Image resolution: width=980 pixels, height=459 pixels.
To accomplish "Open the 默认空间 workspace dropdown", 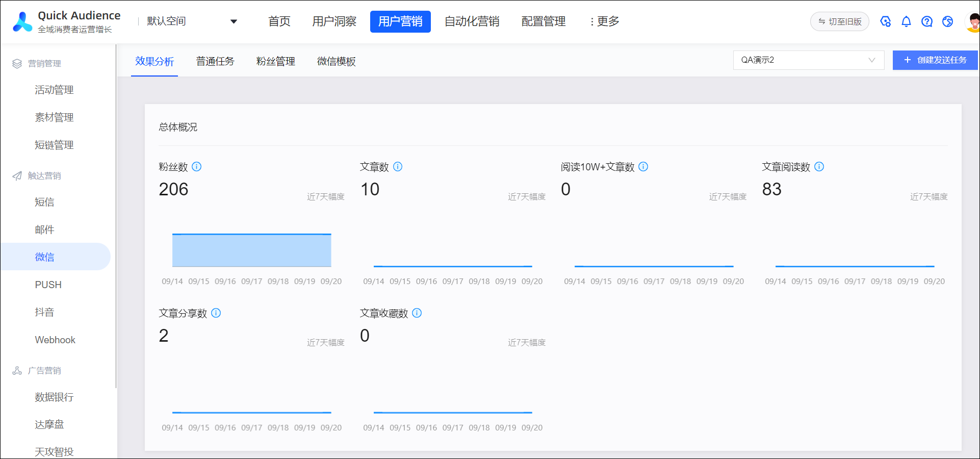I will tap(192, 21).
